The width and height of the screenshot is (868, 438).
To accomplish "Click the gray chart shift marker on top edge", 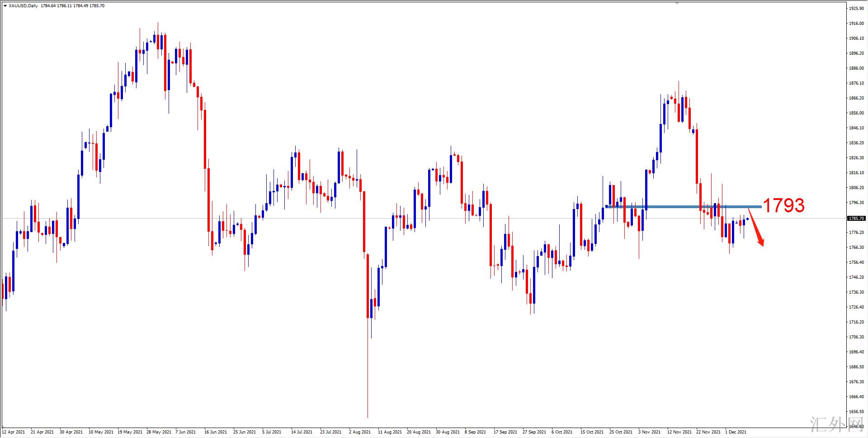I will click(x=677, y=3).
